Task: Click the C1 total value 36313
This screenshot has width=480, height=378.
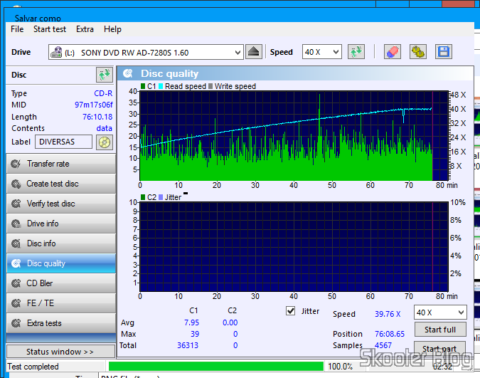Action: click(x=188, y=345)
